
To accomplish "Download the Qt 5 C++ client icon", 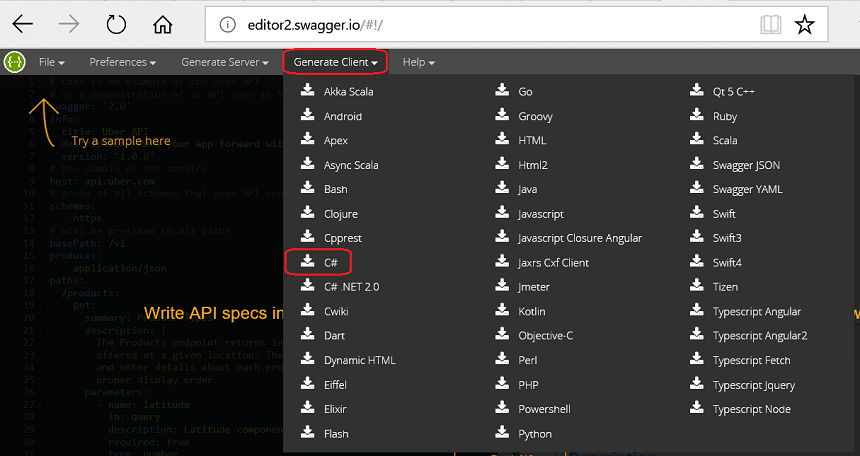I will (697, 89).
